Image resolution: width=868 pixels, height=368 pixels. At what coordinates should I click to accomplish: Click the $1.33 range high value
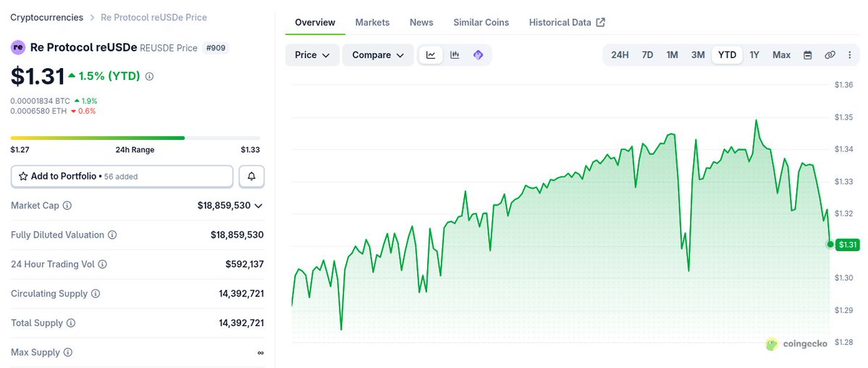(250, 150)
